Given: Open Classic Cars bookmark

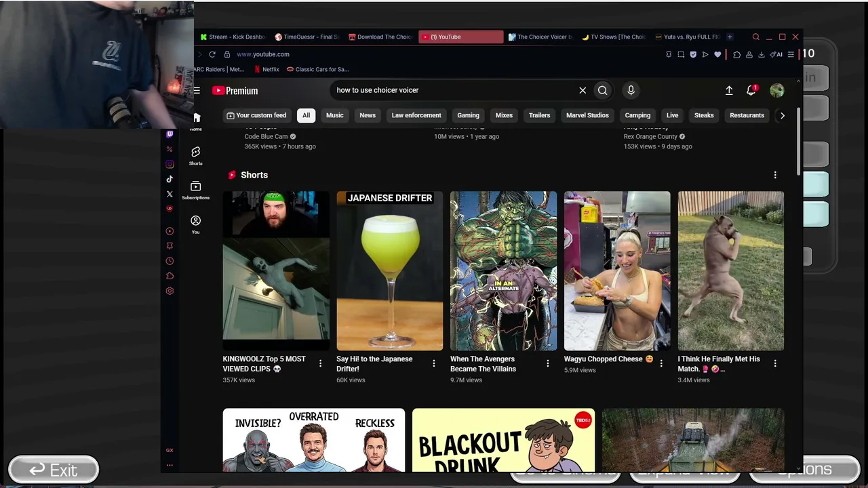Looking at the screenshot, I should coord(317,69).
